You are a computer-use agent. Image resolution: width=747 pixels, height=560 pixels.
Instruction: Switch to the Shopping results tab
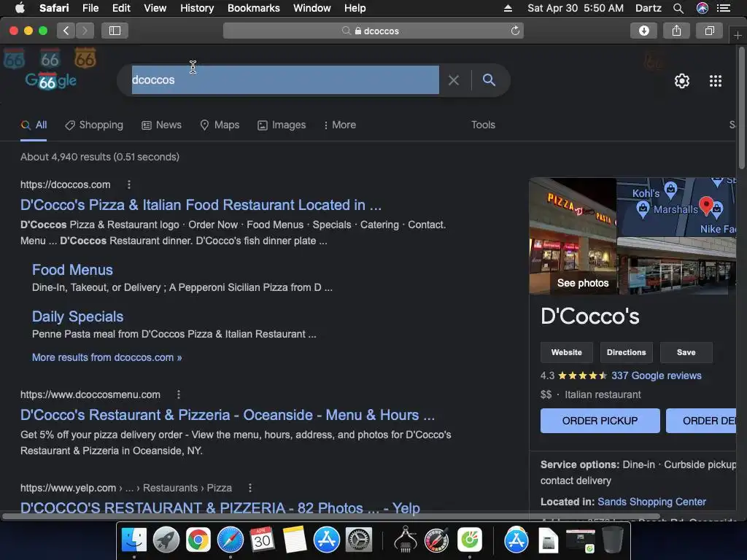pos(94,125)
